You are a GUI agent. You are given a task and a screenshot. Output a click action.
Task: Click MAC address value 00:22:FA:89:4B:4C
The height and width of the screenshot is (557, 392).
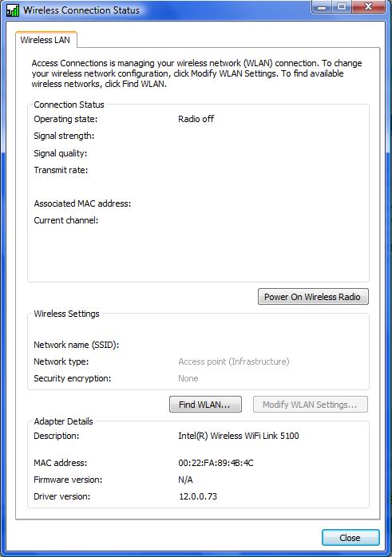[x=216, y=463]
